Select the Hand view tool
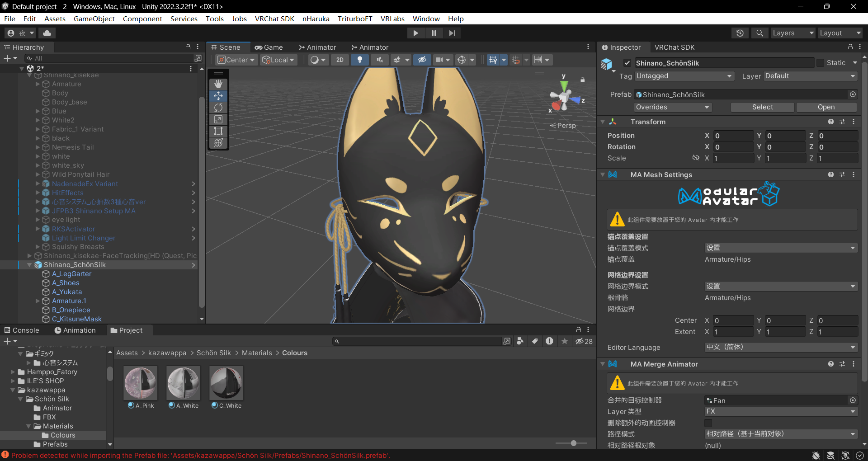The image size is (868, 461). tap(218, 84)
